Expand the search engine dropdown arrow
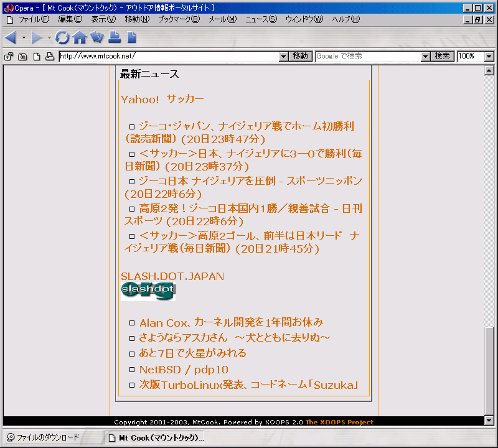This screenshot has height=448, width=498. click(425, 57)
